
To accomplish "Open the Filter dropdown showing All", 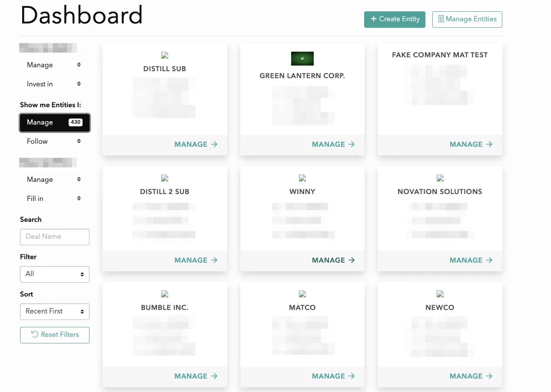I will (54, 274).
